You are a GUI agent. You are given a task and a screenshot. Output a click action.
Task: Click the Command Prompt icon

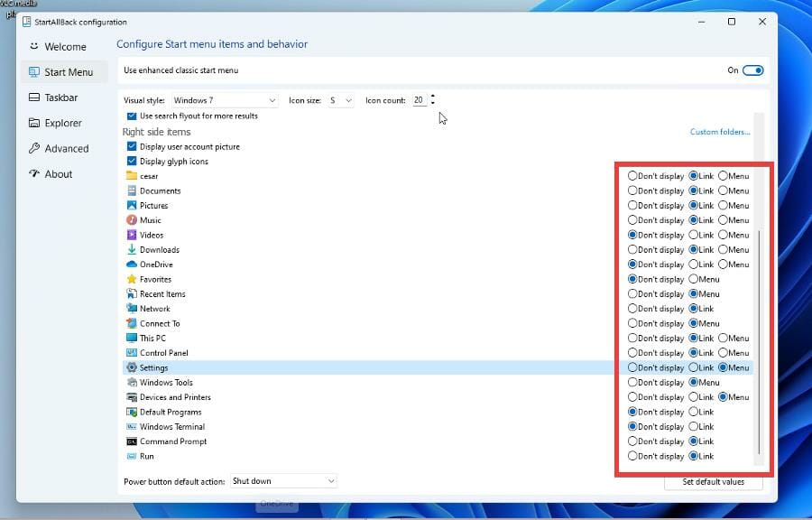pos(132,441)
